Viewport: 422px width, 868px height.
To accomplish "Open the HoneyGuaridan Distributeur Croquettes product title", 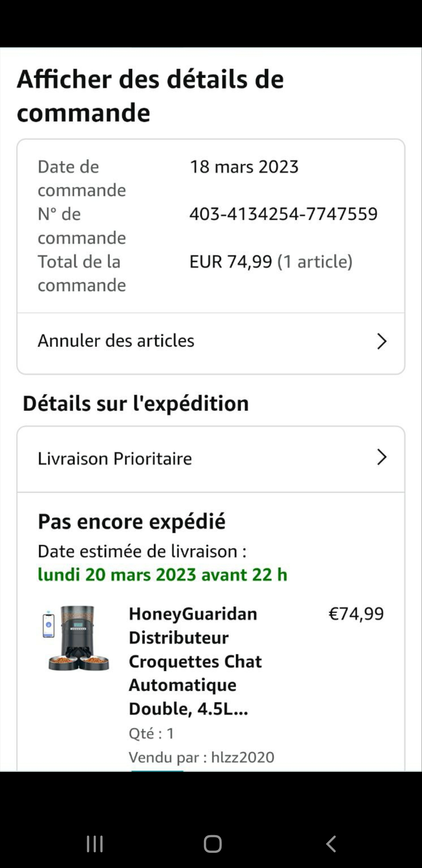I will (195, 661).
